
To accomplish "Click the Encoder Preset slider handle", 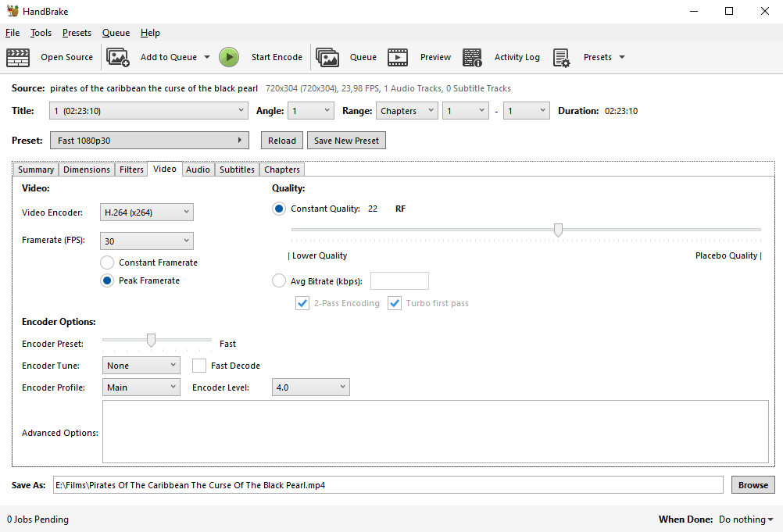I will tap(151, 341).
